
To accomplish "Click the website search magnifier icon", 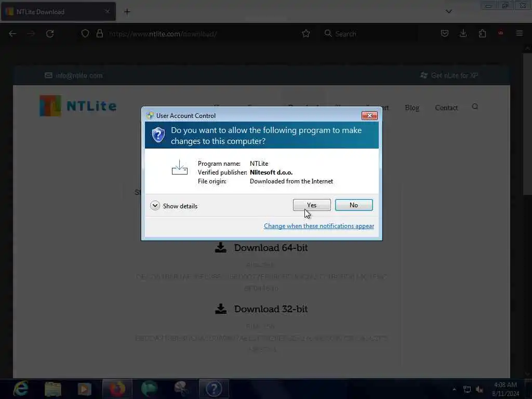I will tap(475, 107).
